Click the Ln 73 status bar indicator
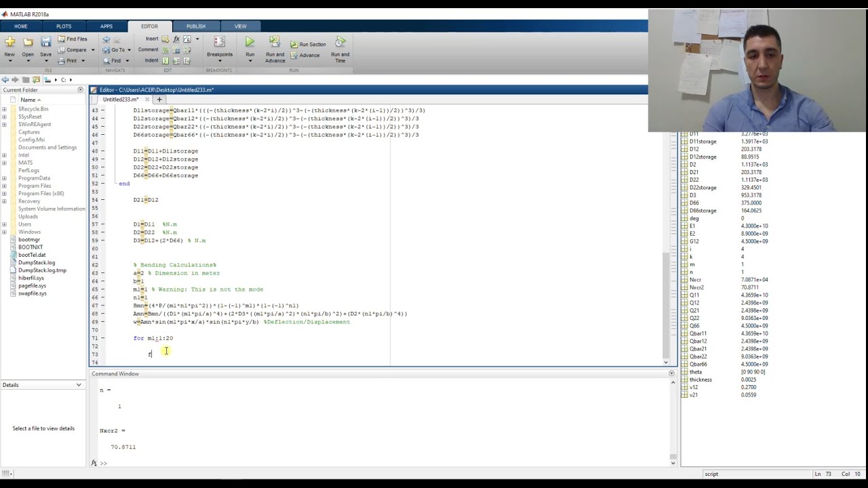Image resolution: width=868 pixels, height=488 pixels. click(x=823, y=474)
